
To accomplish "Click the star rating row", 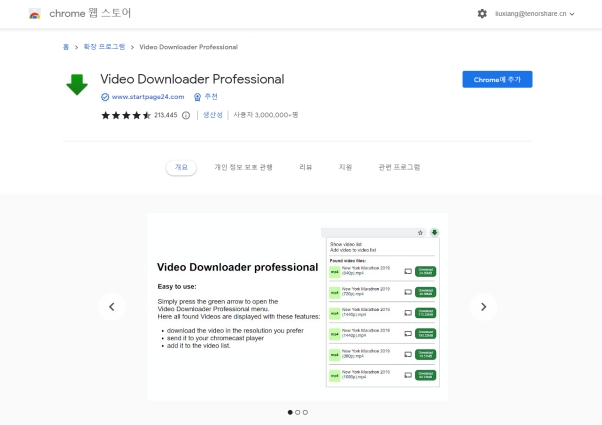I will (x=126, y=115).
